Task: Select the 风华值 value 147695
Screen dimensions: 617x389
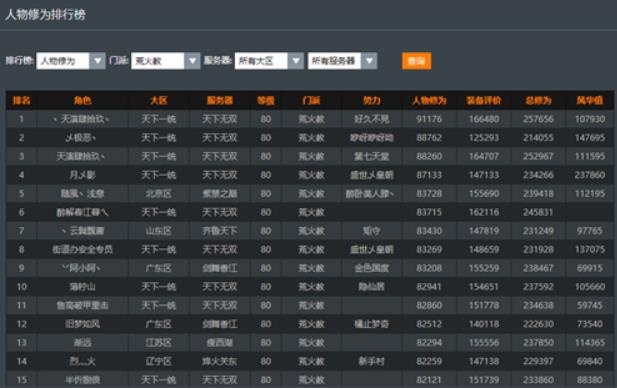Action: [x=589, y=138]
